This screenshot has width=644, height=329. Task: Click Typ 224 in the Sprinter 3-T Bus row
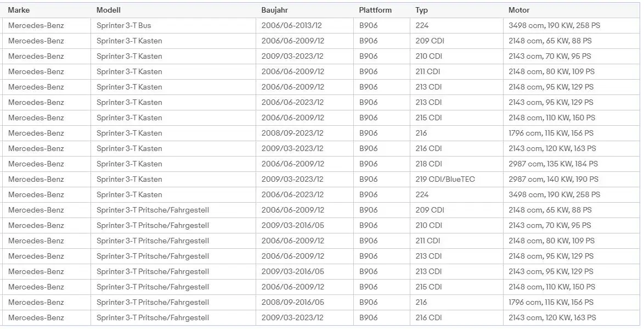(x=422, y=25)
